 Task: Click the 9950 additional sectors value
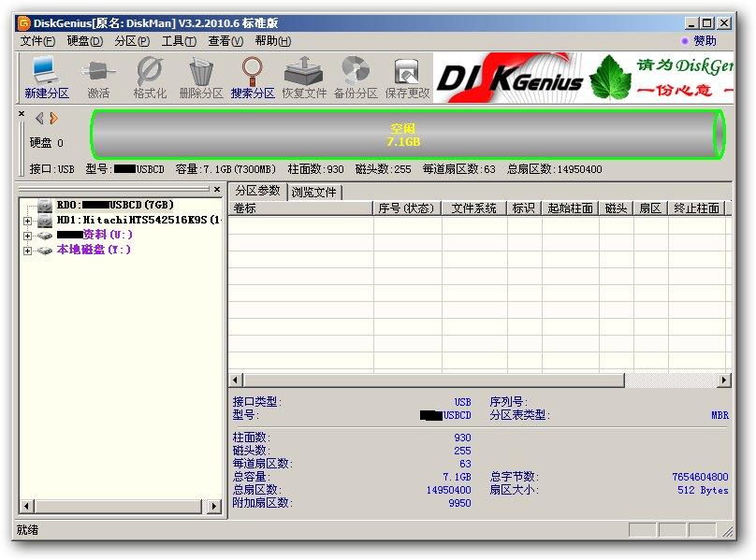coord(460,503)
